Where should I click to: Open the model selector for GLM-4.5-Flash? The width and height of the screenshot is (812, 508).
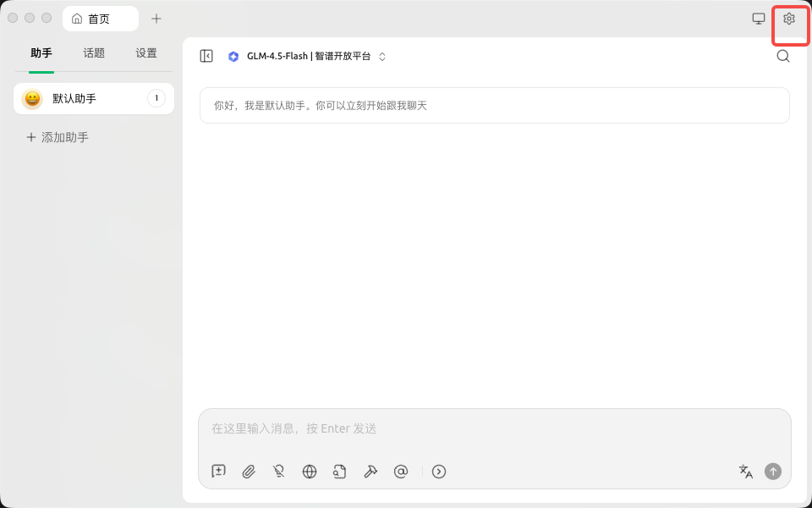pos(306,56)
